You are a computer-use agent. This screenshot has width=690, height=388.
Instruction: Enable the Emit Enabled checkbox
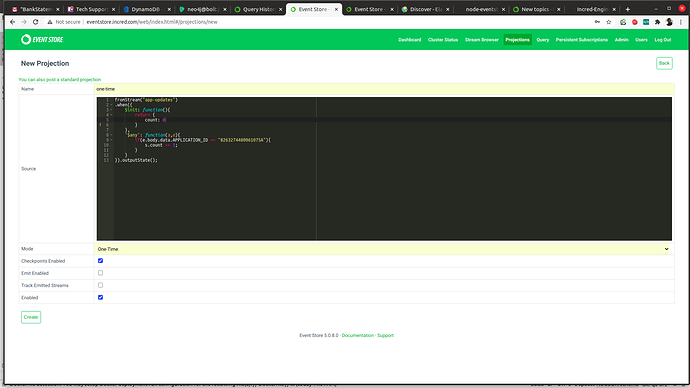(x=100, y=273)
